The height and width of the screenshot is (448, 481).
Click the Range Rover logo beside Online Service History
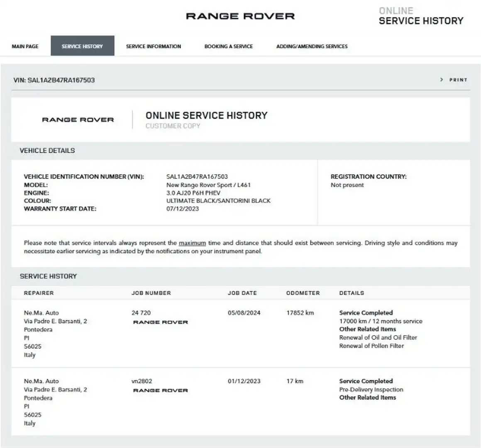78,119
